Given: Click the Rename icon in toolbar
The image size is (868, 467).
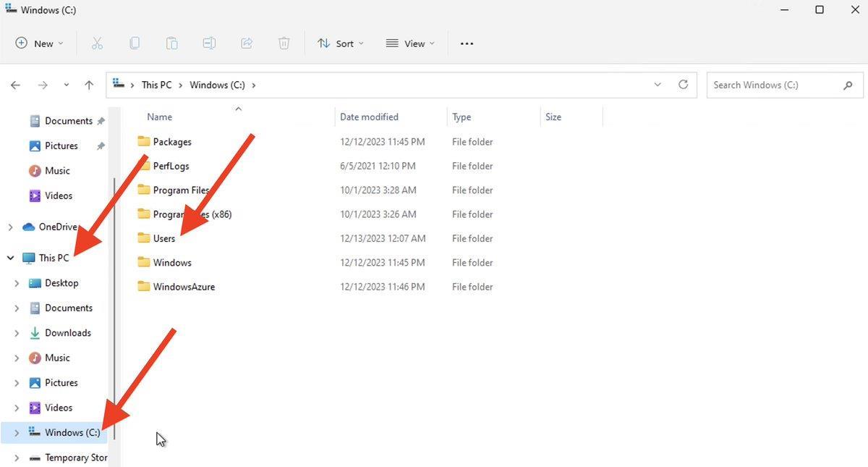Looking at the screenshot, I should 209,43.
